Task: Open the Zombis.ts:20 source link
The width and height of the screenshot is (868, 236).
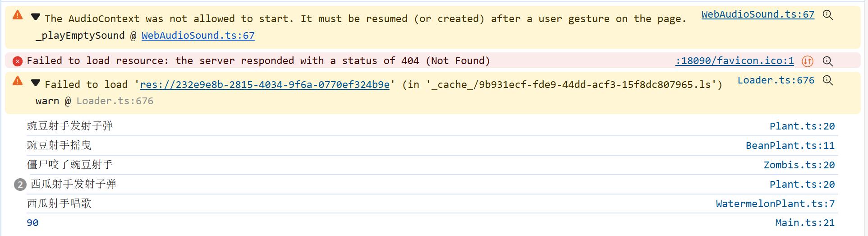Action: 799,165
